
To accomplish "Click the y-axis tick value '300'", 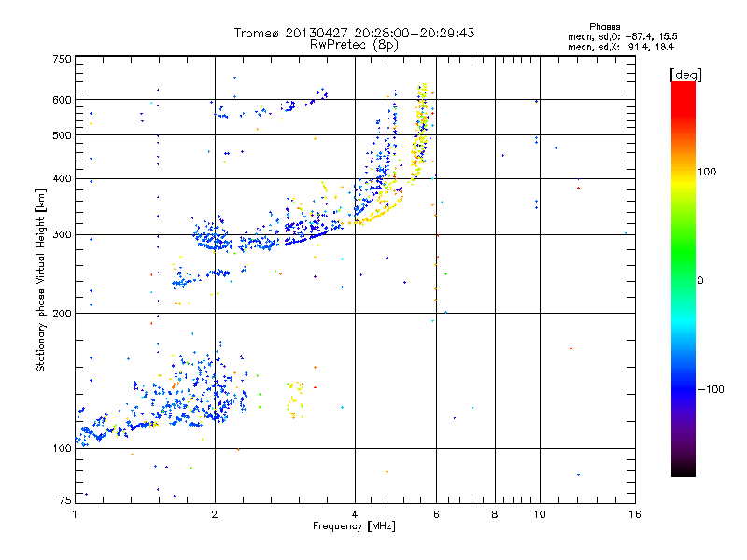I will click(62, 235).
